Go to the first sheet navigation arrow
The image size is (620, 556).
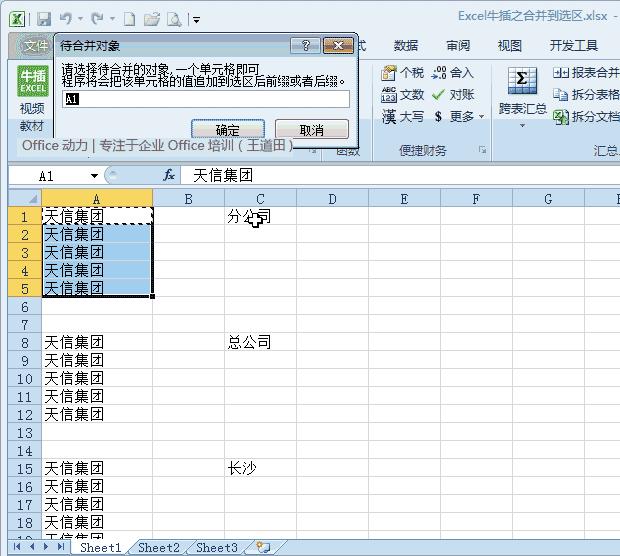[17, 547]
